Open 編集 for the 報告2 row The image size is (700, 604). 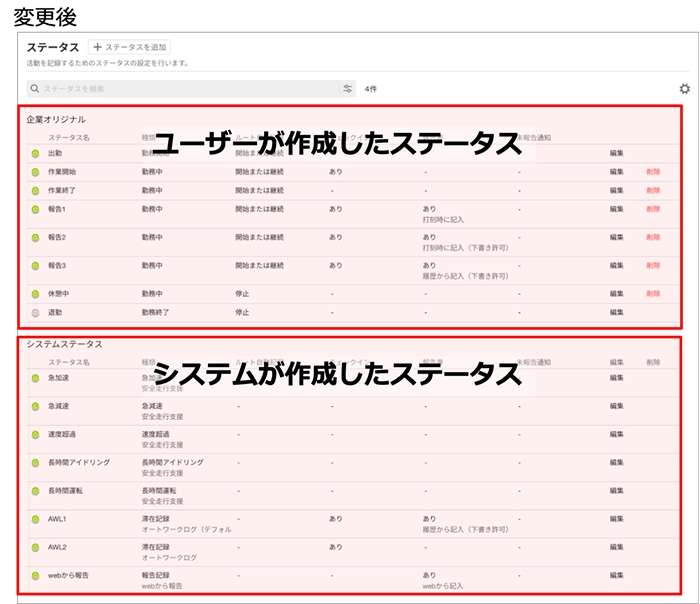617,237
